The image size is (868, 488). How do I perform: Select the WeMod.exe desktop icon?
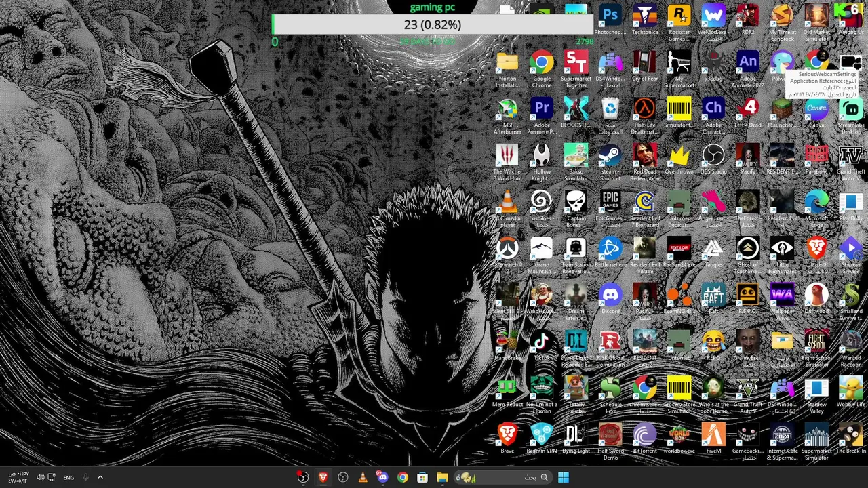point(713,24)
